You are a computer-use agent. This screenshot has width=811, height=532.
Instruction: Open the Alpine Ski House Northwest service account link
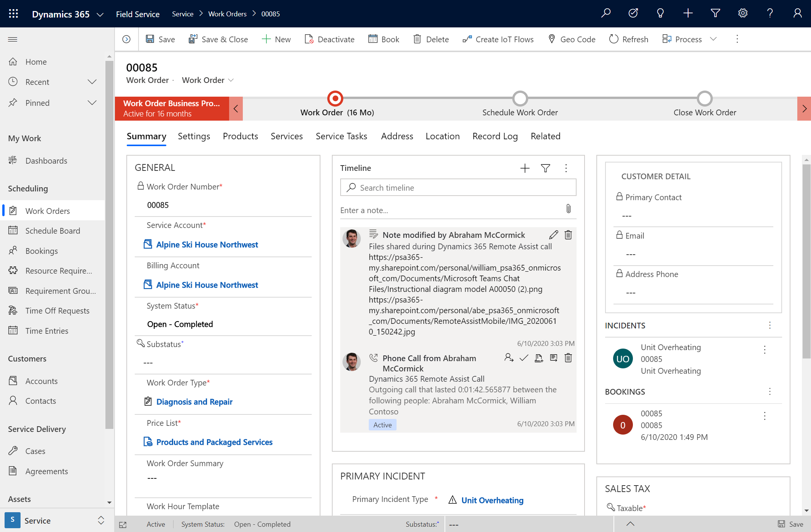[207, 245]
